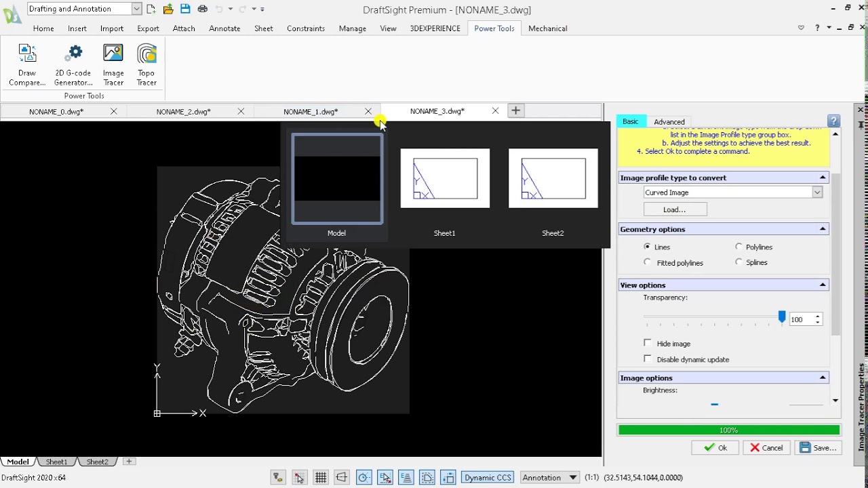This screenshot has height=488, width=868.
Task: Toggle the last square status bar icon
Action: click(x=448, y=478)
